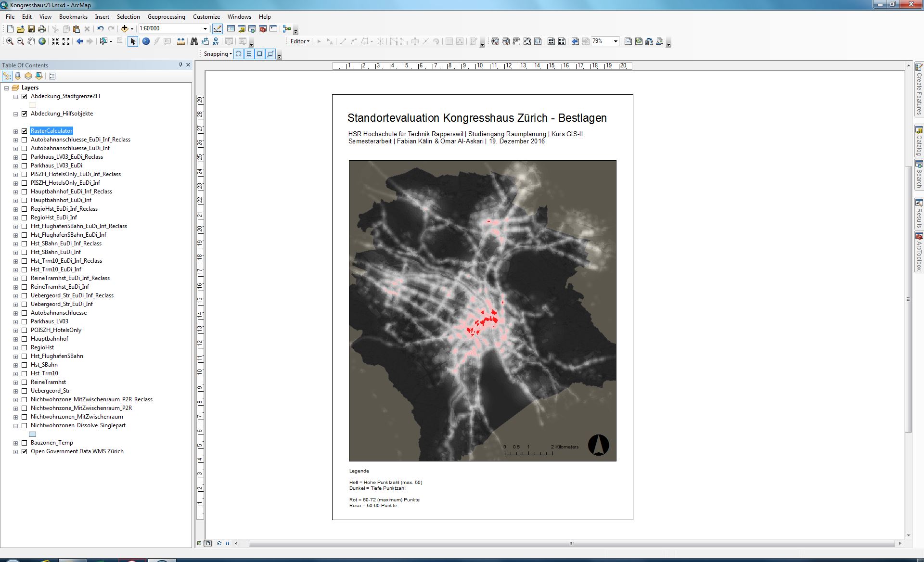Open the Python window icon
924x562 pixels.
coord(273,29)
